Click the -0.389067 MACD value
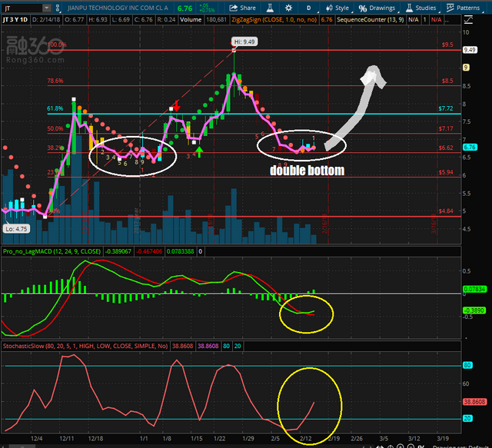Image resolution: width=492 pixels, height=448 pixels. point(118,251)
